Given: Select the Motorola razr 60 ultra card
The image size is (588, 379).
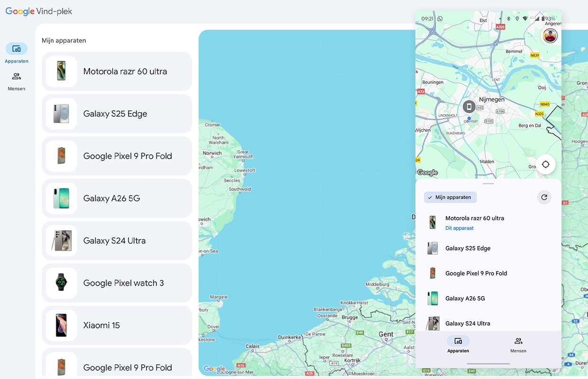Looking at the screenshot, I should (x=117, y=72).
